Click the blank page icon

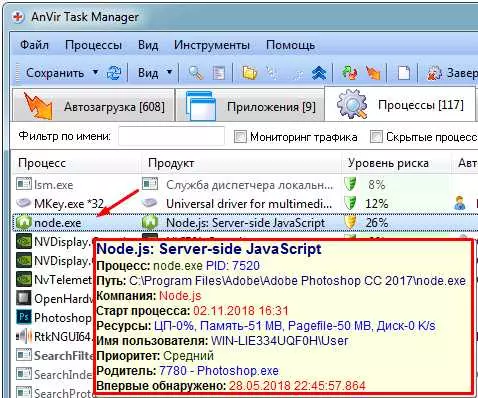(x=404, y=73)
